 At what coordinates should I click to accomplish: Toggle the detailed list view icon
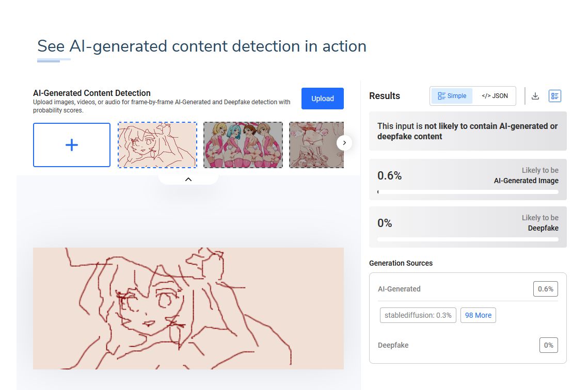(554, 96)
